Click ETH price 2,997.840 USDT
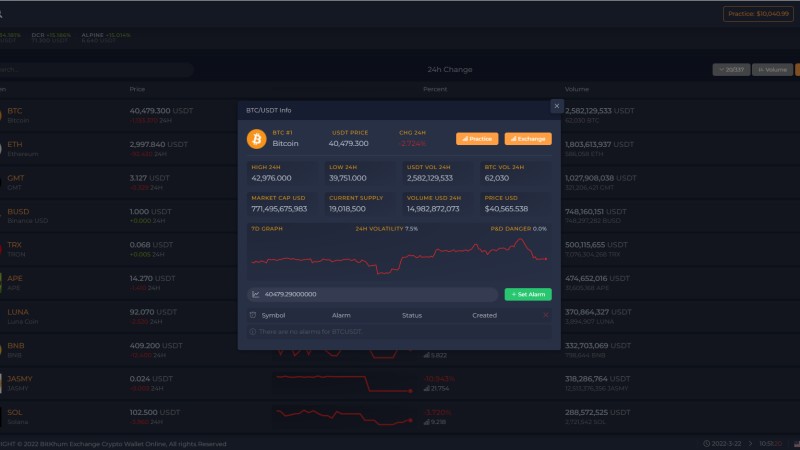 [159, 144]
